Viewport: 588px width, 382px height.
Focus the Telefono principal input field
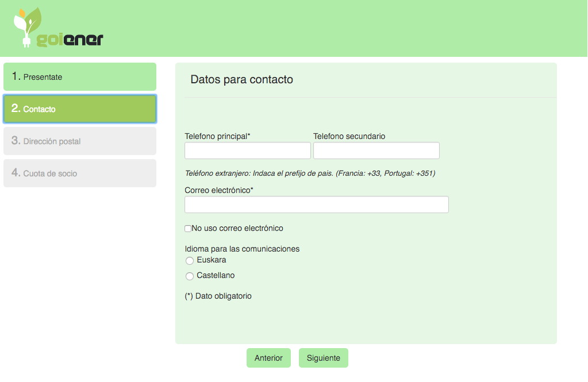[247, 151]
